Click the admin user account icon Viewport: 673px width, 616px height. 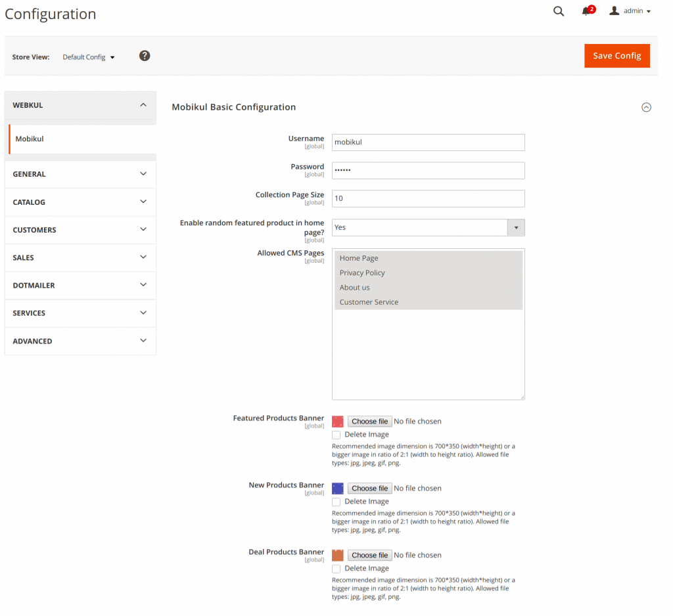[615, 11]
